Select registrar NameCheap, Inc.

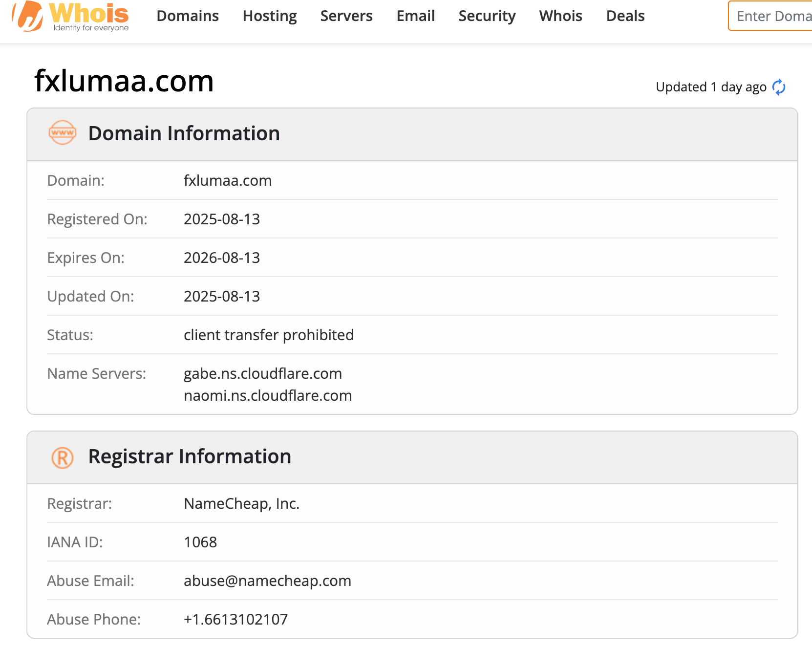pos(241,504)
